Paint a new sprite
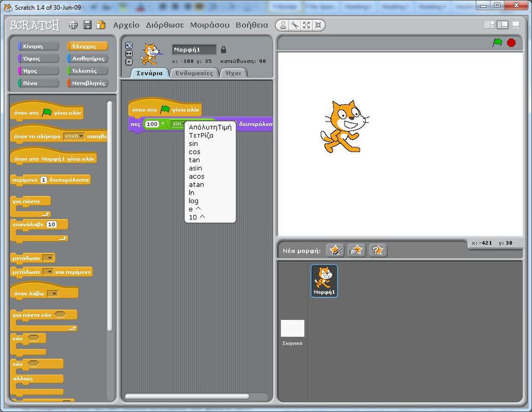532x412 pixels. [335, 250]
